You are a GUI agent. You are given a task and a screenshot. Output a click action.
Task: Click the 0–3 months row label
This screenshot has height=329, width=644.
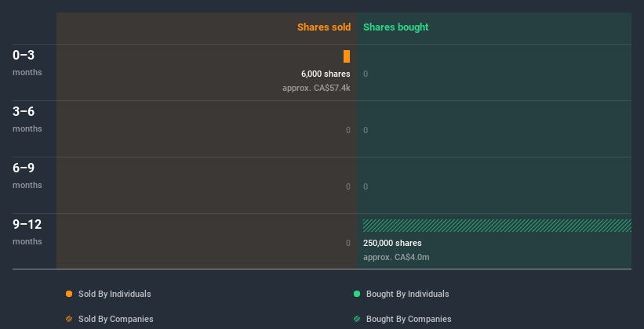pos(27,63)
